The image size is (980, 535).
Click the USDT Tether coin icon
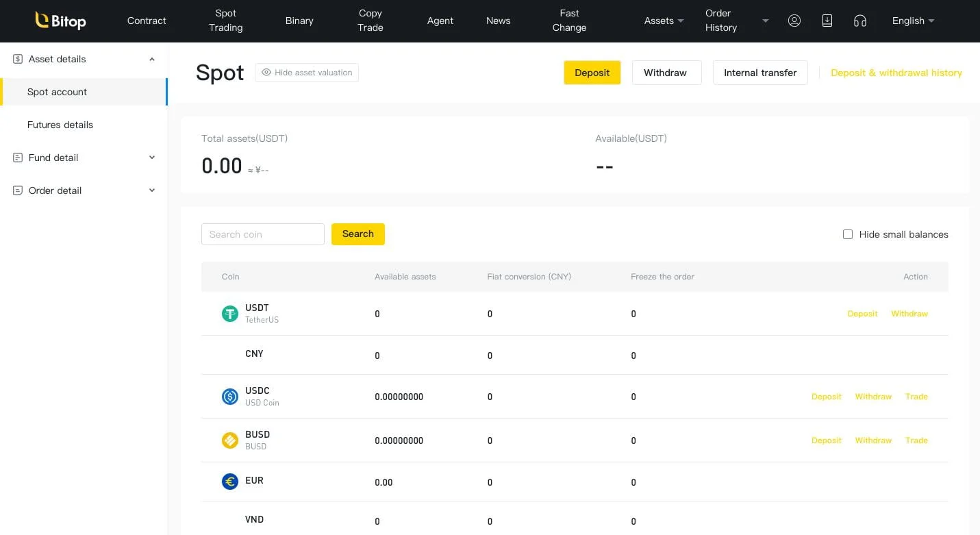click(229, 314)
